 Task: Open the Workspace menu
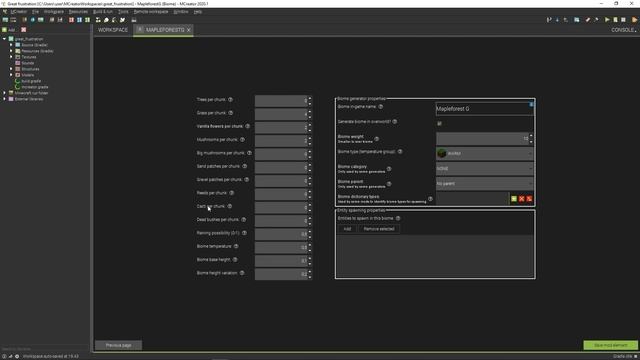coord(53,12)
